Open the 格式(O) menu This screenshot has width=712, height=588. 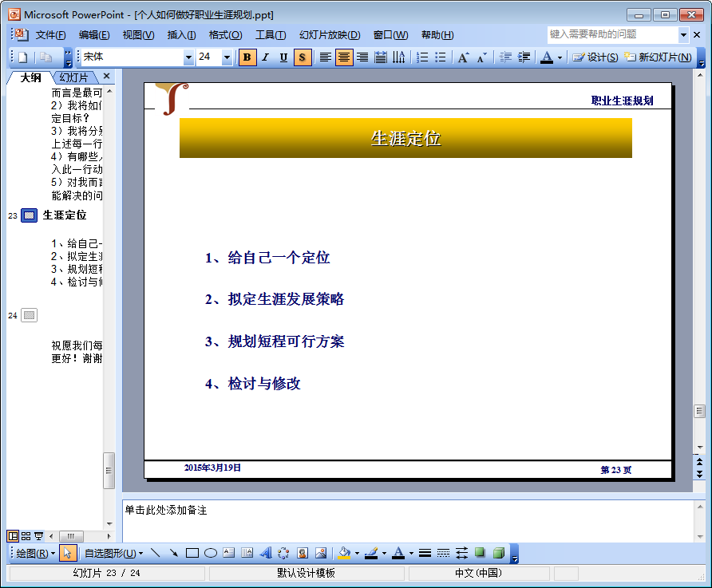(226, 35)
